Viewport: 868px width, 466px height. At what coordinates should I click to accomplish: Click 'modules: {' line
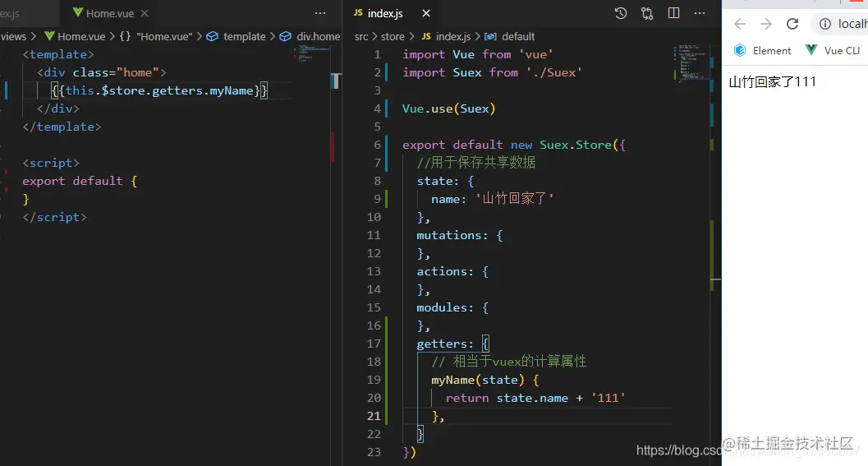tap(452, 307)
